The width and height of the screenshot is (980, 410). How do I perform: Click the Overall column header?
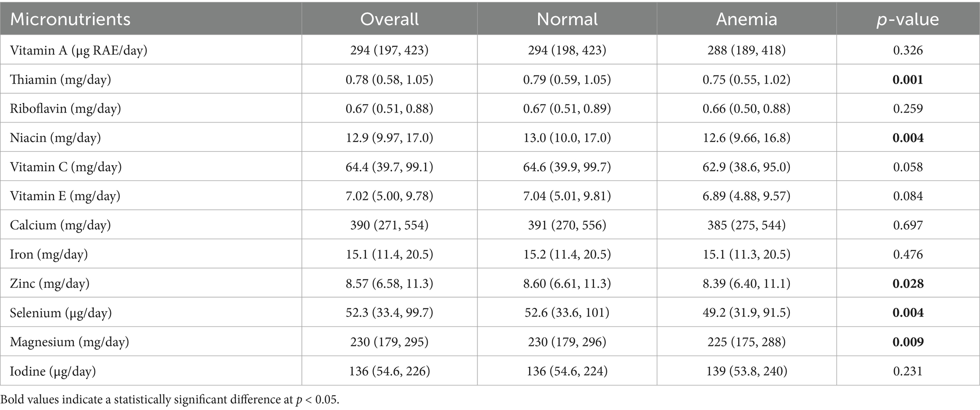(x=389, y=19)
